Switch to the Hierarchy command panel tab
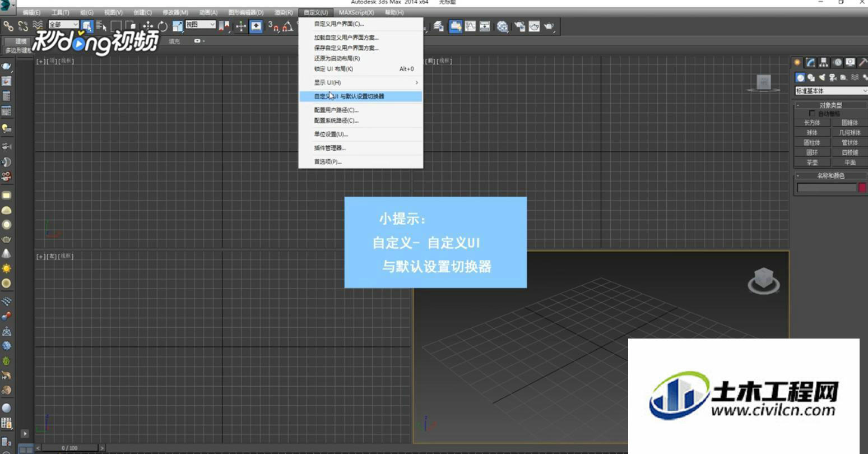This screenshot has width=868, height=454. [x=824, y=62]
